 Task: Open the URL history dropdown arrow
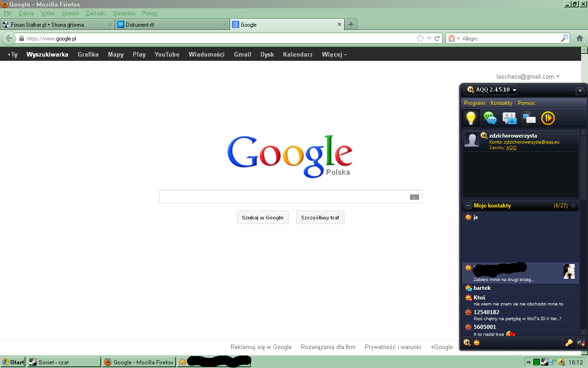[x=429, y=39]
